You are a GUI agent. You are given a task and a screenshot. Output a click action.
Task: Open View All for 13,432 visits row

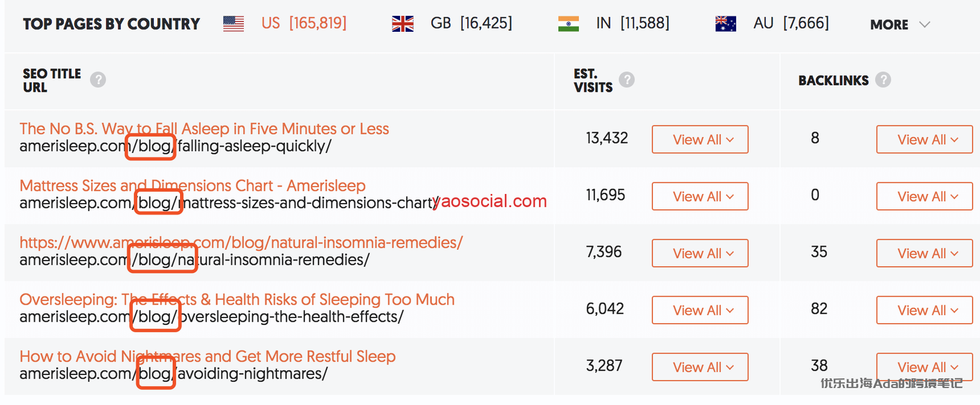(699, 139)
